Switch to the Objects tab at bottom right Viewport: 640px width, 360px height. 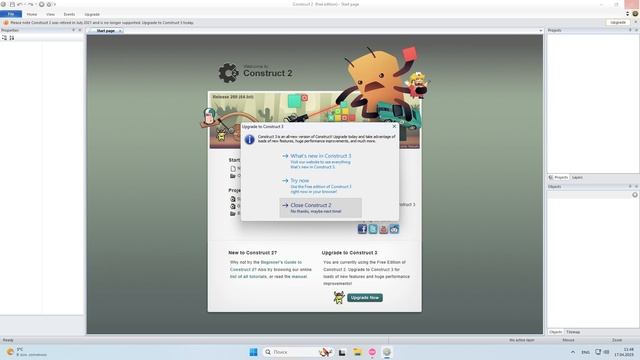(556, 332)
